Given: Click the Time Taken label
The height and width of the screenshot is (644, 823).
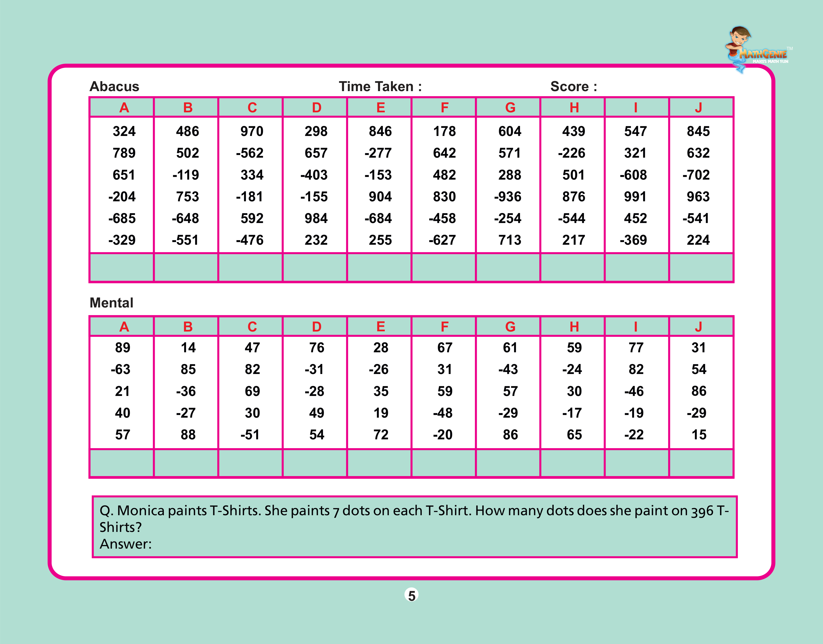Looking at the screenshot, I should pyautogui.click(x=380, y=87).
